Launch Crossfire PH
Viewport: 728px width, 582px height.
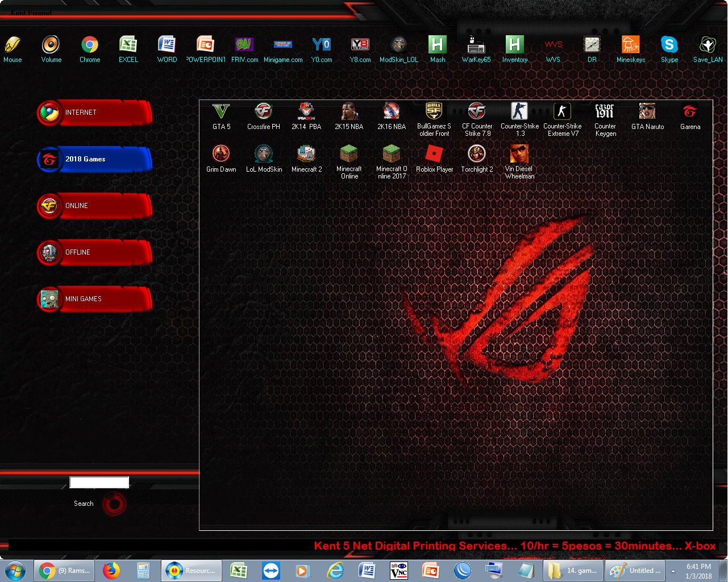click(264, 117)
